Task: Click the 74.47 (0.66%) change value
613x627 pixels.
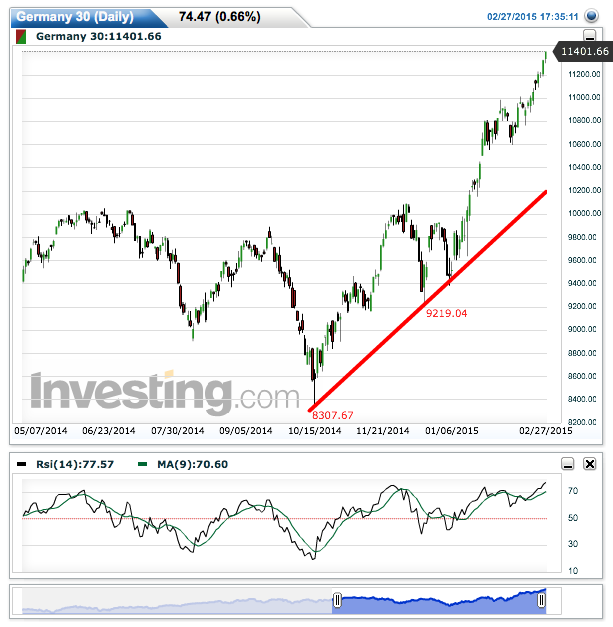Action: 220,17
